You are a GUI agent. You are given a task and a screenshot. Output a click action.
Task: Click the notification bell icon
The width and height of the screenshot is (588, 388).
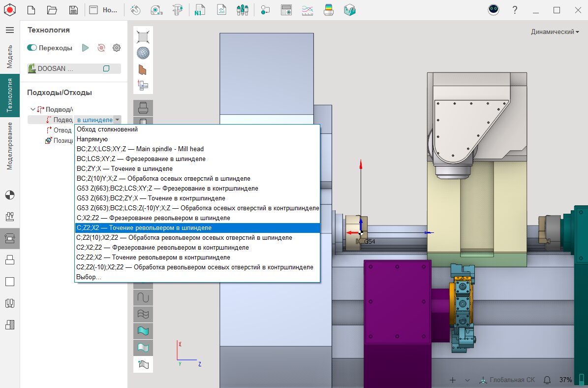point(547,380)
